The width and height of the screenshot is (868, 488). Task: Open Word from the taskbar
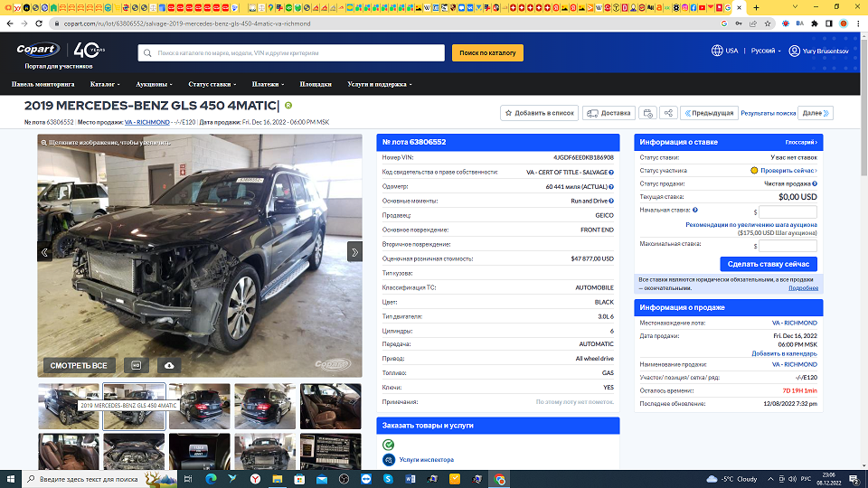point(410,479)
